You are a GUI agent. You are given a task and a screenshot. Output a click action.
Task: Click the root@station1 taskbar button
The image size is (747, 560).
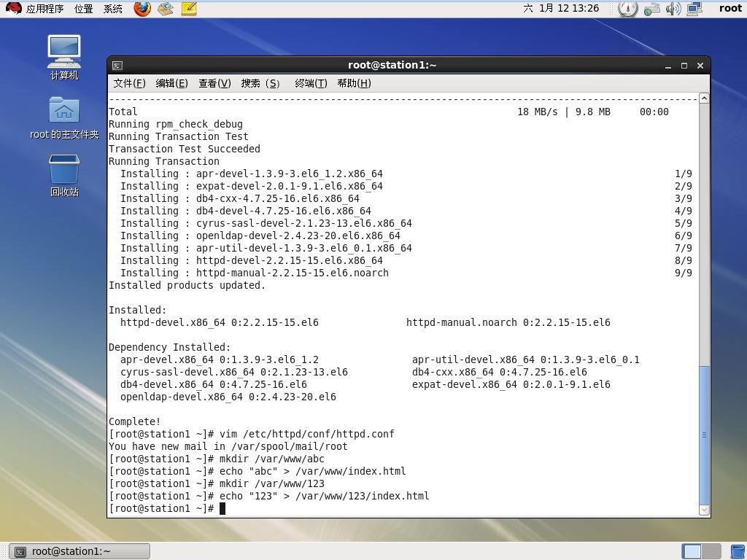click(x=80, y=551)
